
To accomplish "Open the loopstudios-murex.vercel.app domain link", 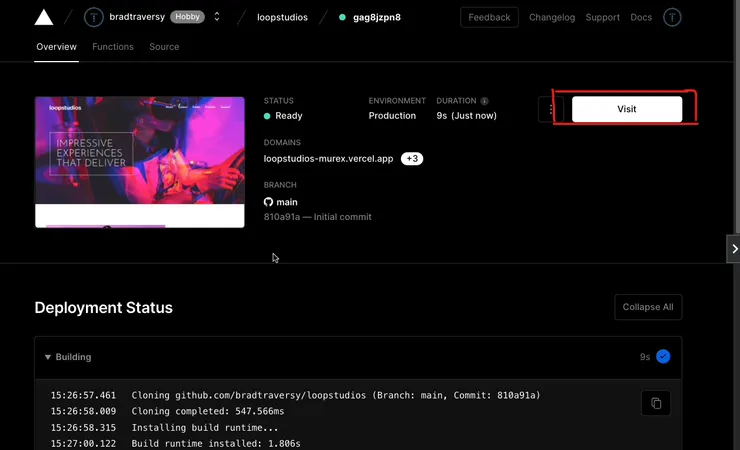I will [328, 158].
